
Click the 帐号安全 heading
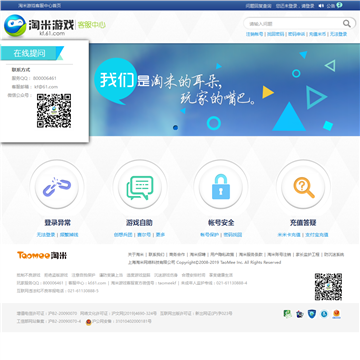tap(221, 223)
